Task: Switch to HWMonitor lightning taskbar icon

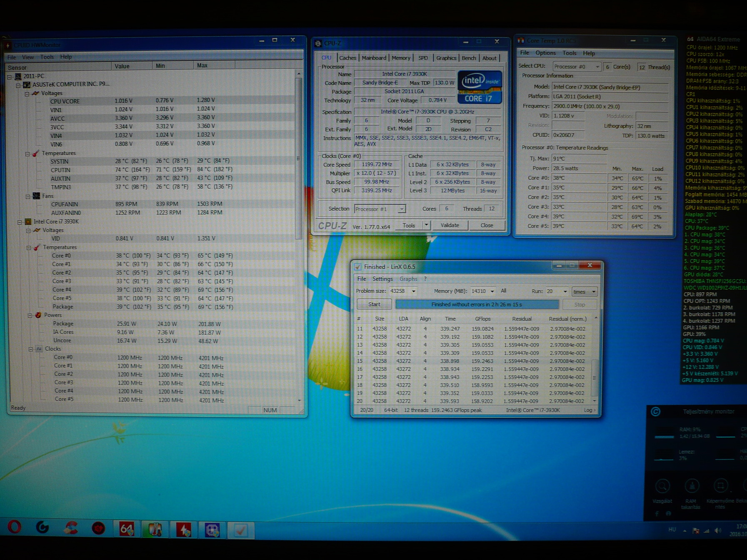Action: coord(183,530)
